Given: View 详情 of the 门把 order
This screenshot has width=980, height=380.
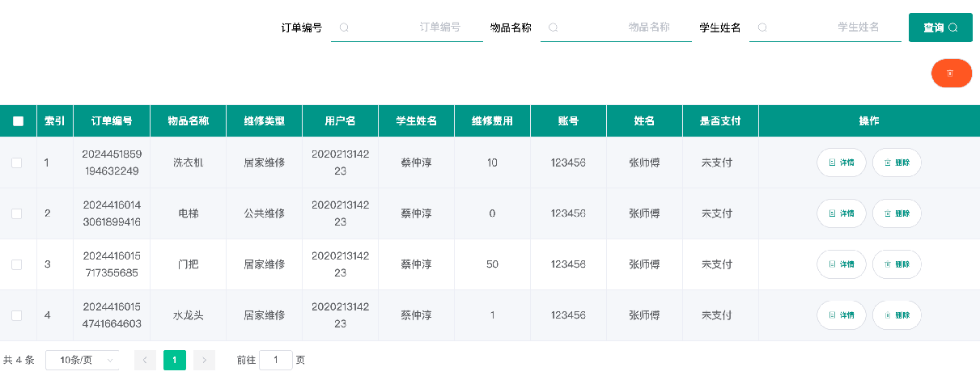Looking at the screenshot, I should [x=842, y=264].
